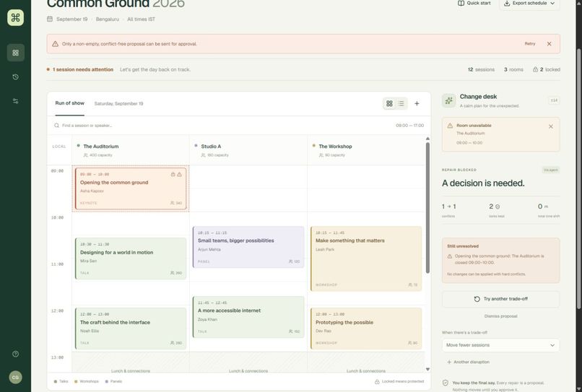Screen dimensions: 582x392
Task: Click the schedule scroll down arrow
Action: pyautogui.click(x=427, y=369)
